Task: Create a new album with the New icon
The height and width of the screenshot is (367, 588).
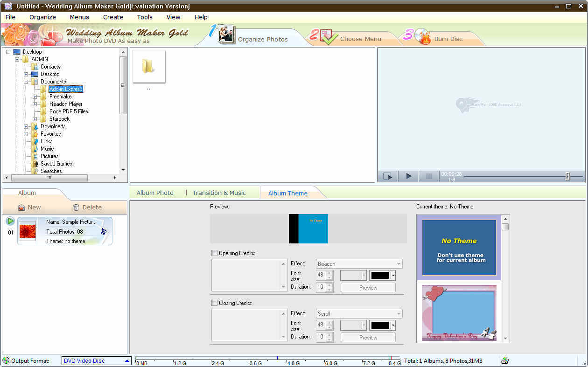Action: click(29, 207)
